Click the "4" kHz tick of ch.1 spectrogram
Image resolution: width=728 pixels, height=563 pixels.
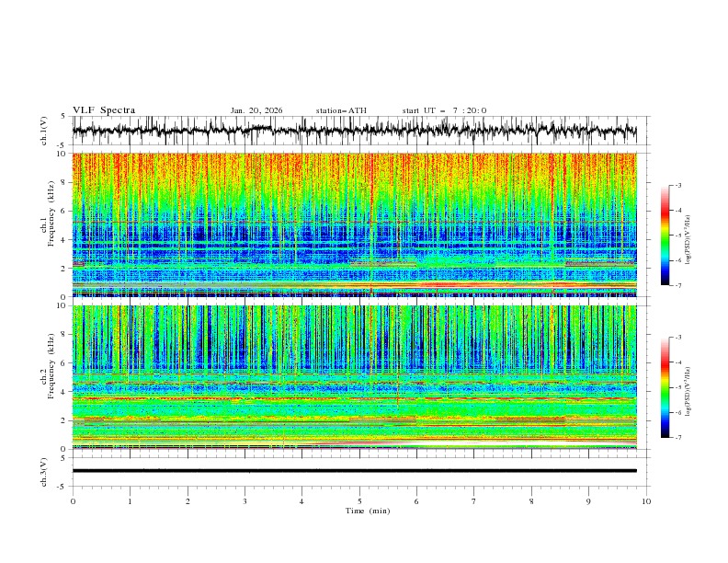tap(64, 240)
